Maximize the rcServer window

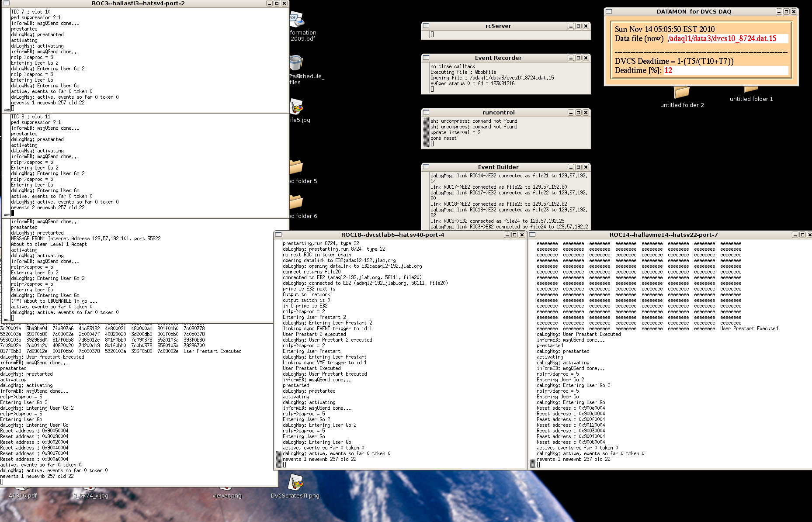click(578, 26)
